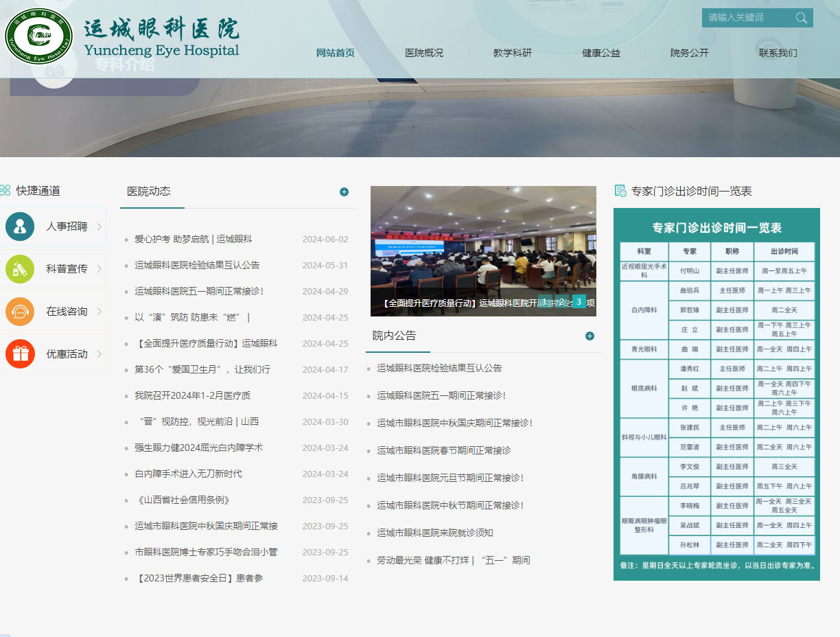Open notice 运城市眼科医院元旦节期间正常接诊！

tap(450, 478)
